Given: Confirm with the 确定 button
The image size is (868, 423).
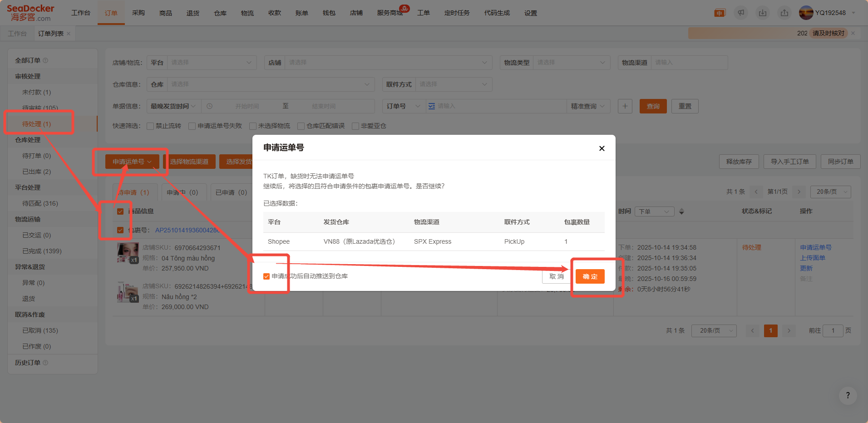Looking at the screenshot, I should [590, 276].
